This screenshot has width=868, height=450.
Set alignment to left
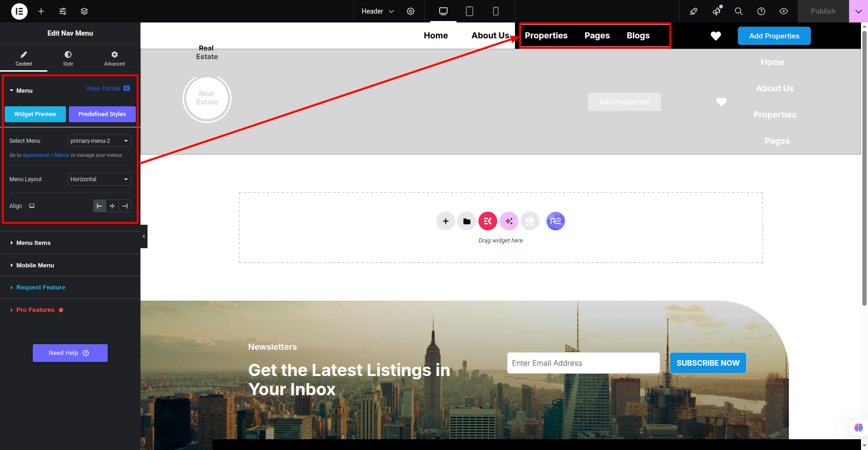pyautogui.click(x=99, y=206)
